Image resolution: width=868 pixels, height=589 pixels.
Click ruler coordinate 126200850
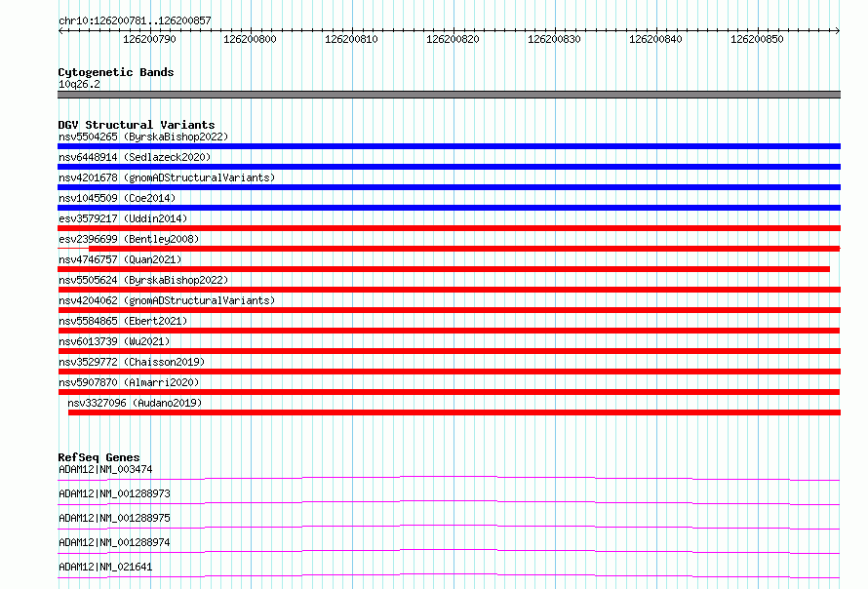click(x=757, y=39)
